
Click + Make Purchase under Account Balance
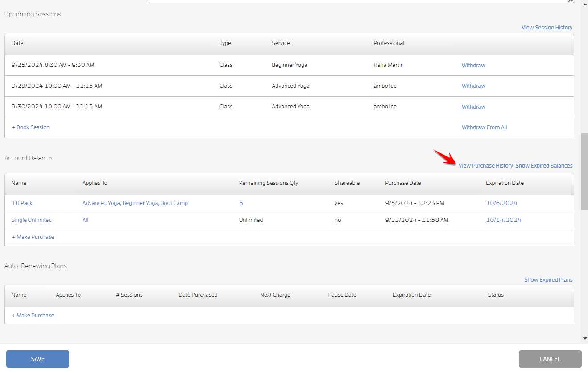click(x=33, y=237)
